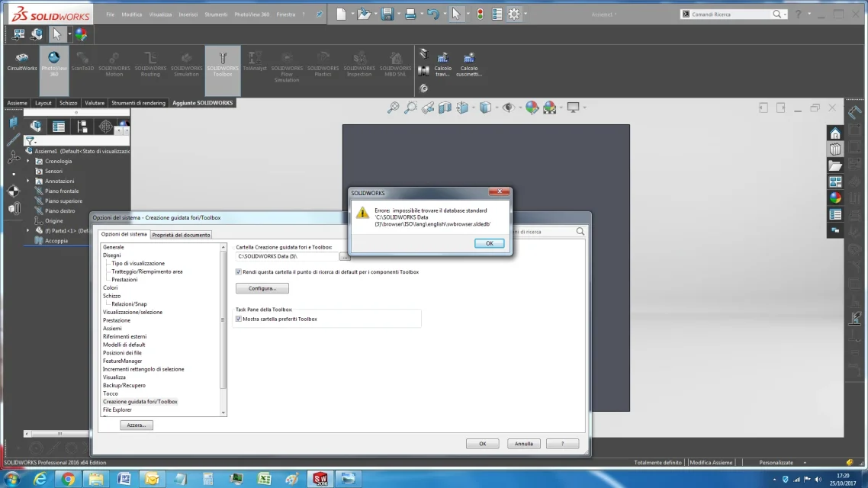This screenshot has height=488, width=868.
Task: Open the dropdown arrow next to Open icon
Action: click(375, 14)
